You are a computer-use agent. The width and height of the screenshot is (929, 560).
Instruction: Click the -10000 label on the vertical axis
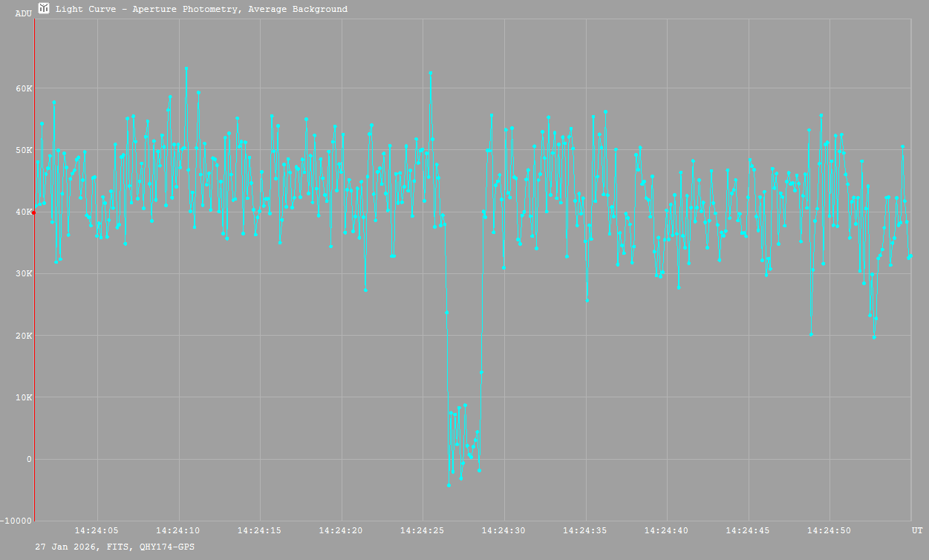(17, 521)
